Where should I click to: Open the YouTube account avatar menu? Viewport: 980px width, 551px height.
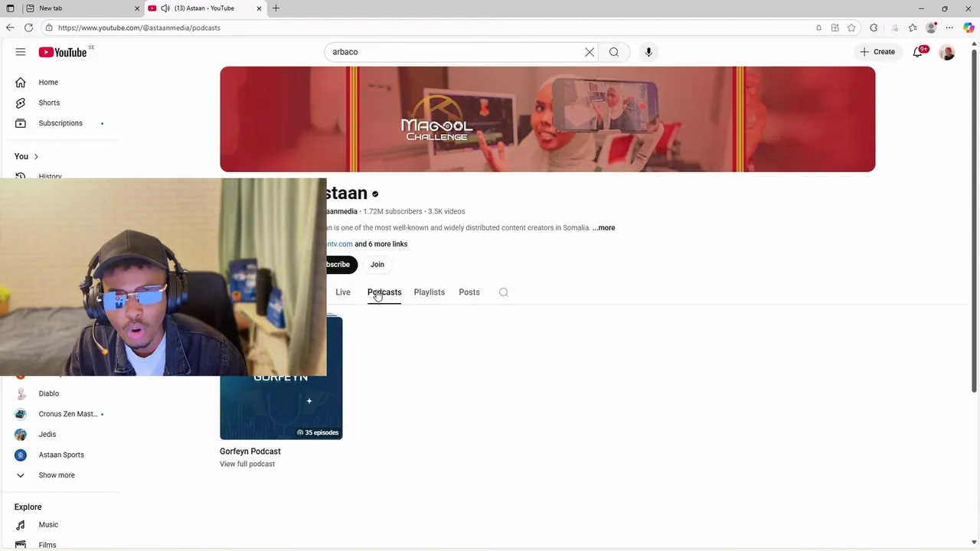947,52
